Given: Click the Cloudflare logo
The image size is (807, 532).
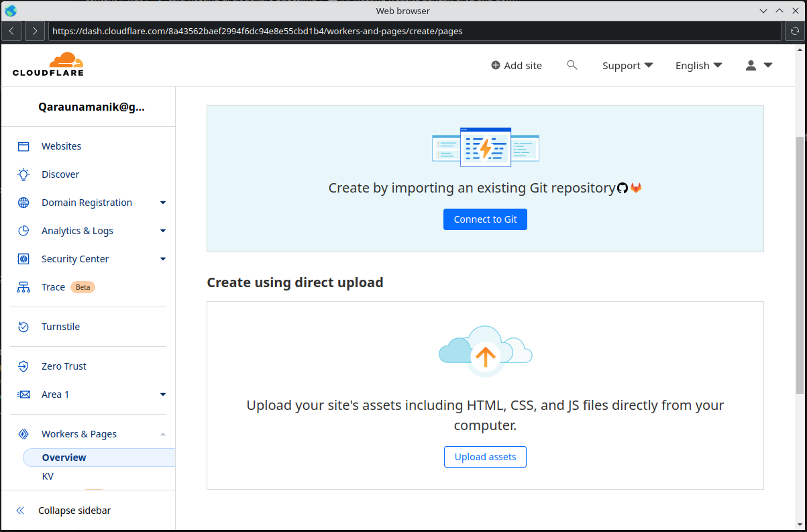Looking at the screenshot, I should (x=48, y=64).
